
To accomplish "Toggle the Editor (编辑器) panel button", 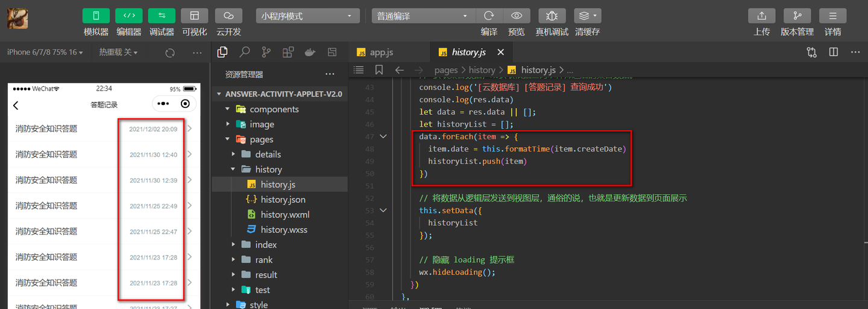I will tap(129, 16).
